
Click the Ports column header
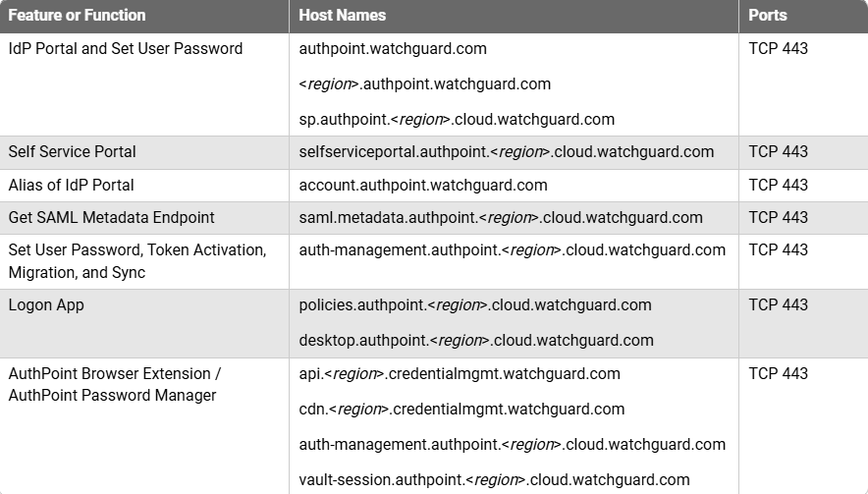[x=767, y=16]
